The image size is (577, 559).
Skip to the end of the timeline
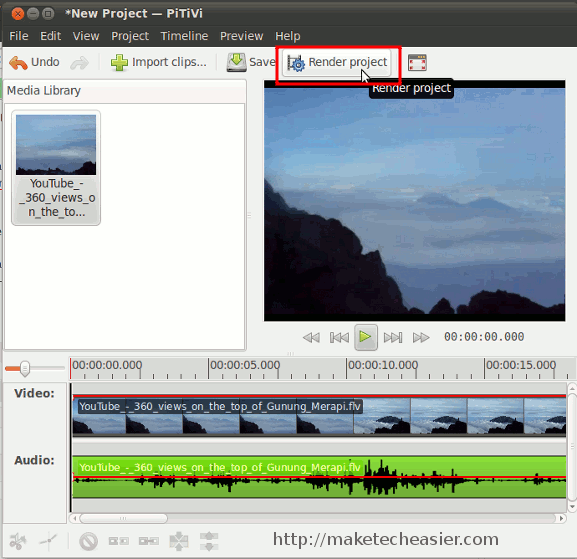(393, 337)
